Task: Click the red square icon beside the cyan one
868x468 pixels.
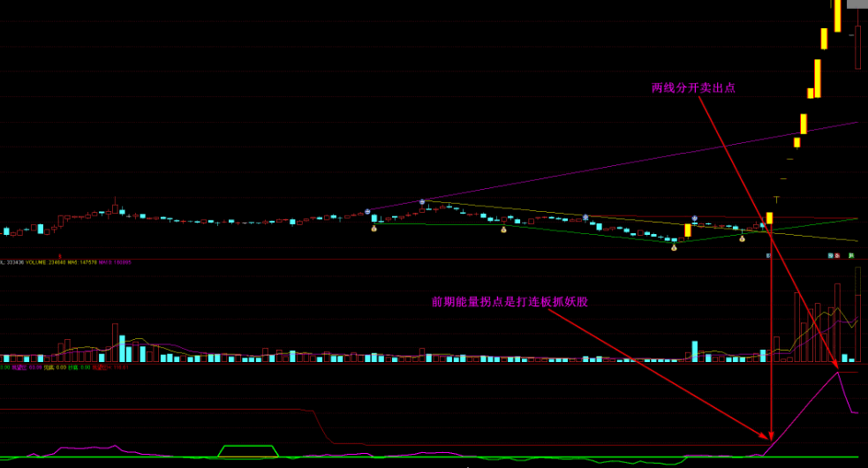Action: 837,255
